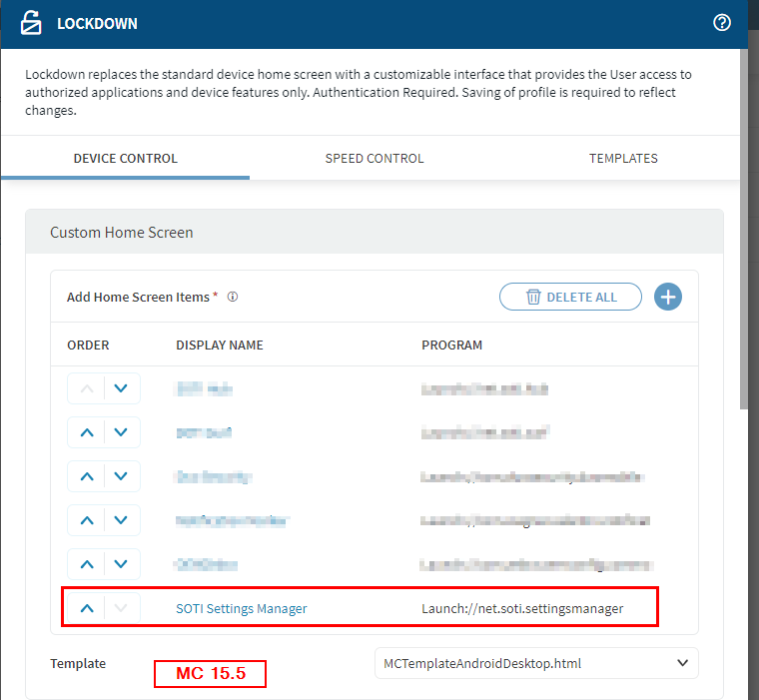
Task: Click the Lockdown padlock icon in header
Action: [32, 23]
